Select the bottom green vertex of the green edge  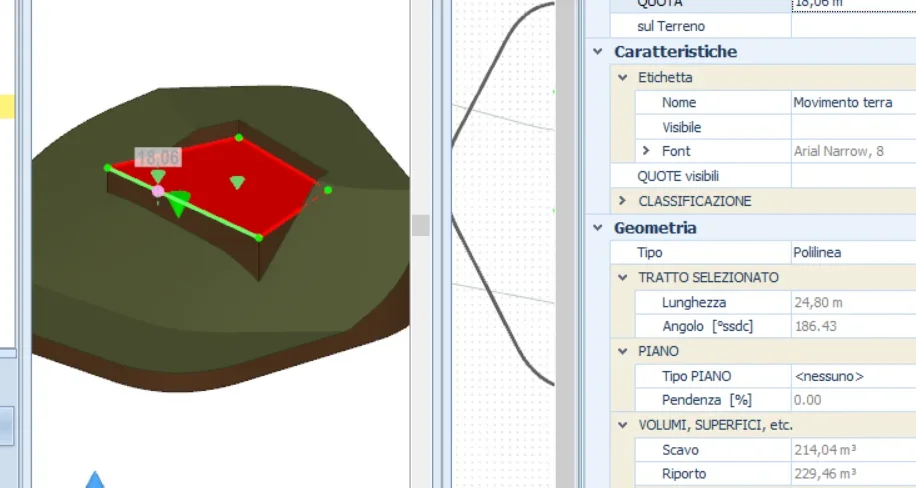click(x=259, y=237)
